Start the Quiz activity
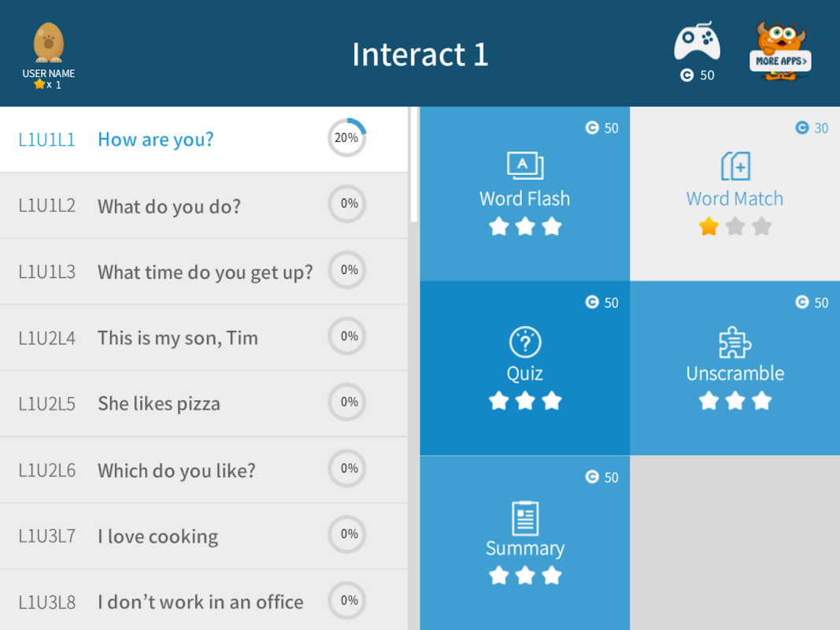The width and height of the screenshot is (840, 630). [524, 368]
